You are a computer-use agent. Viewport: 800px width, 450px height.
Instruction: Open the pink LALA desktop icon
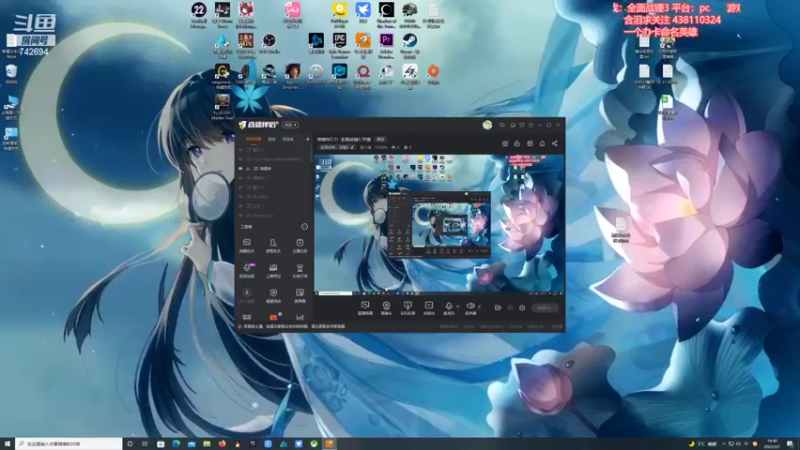point(292,10)
